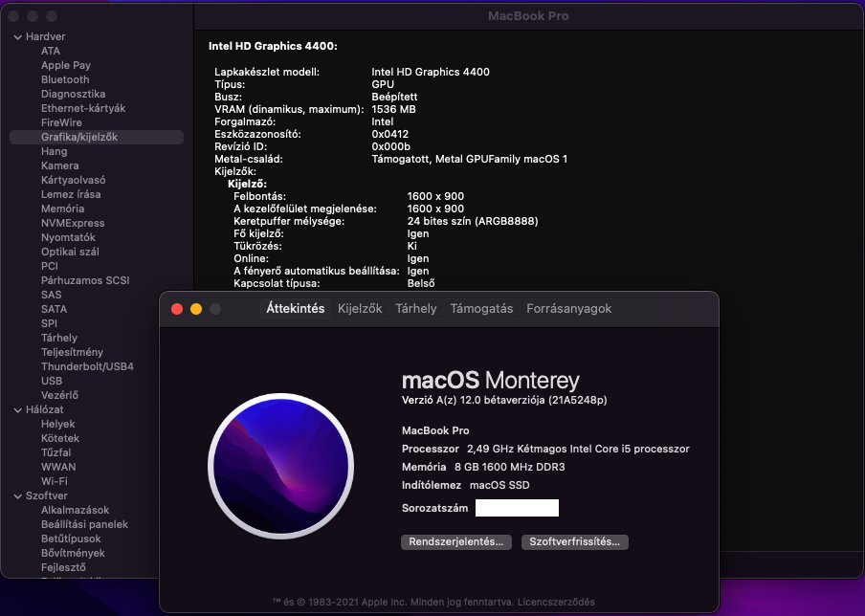
Task: Select Diagnosztika in sidebar
Action: click(73, 94)
